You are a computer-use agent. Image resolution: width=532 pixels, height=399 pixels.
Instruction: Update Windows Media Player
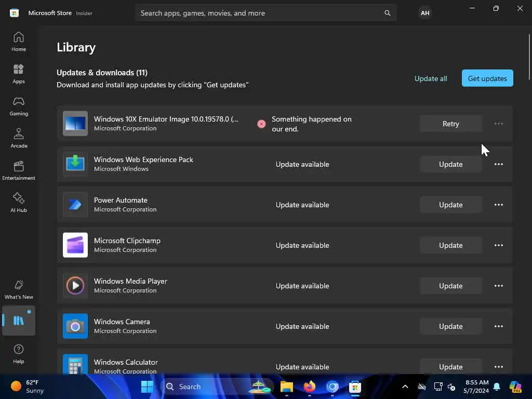pos(450,286)
